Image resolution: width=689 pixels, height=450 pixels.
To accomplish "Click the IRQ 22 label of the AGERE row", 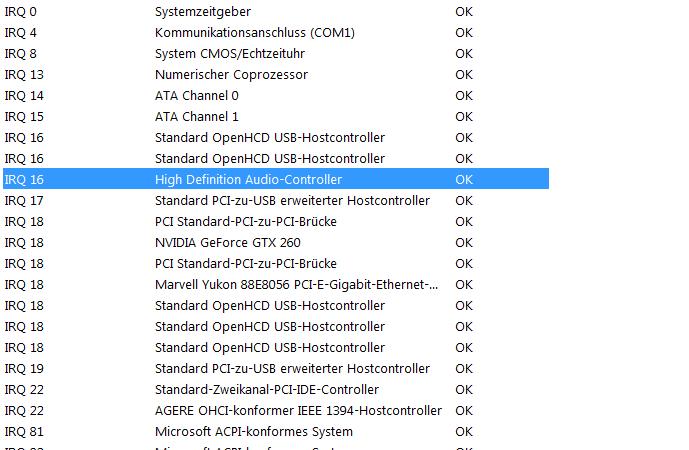I will [24, 411].
